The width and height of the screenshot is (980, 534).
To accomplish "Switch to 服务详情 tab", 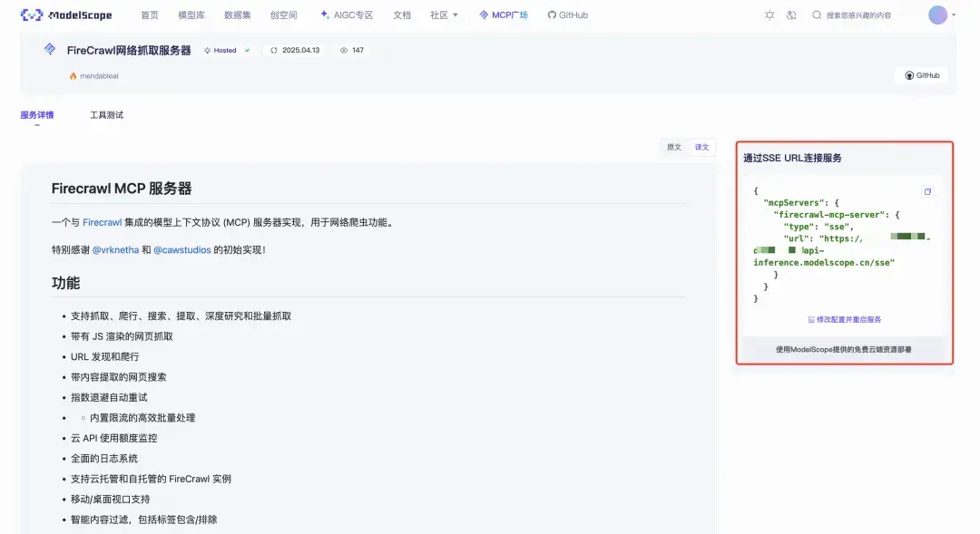I will point(37,115).
